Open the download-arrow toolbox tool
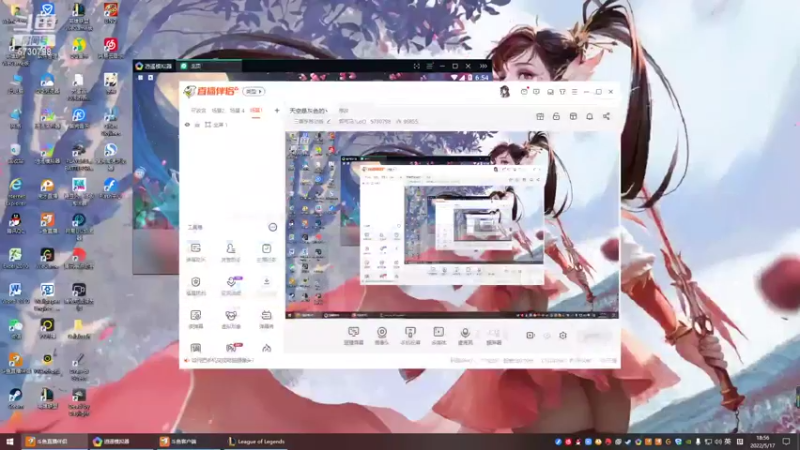The image size is (800, 450). pos(266,286)
